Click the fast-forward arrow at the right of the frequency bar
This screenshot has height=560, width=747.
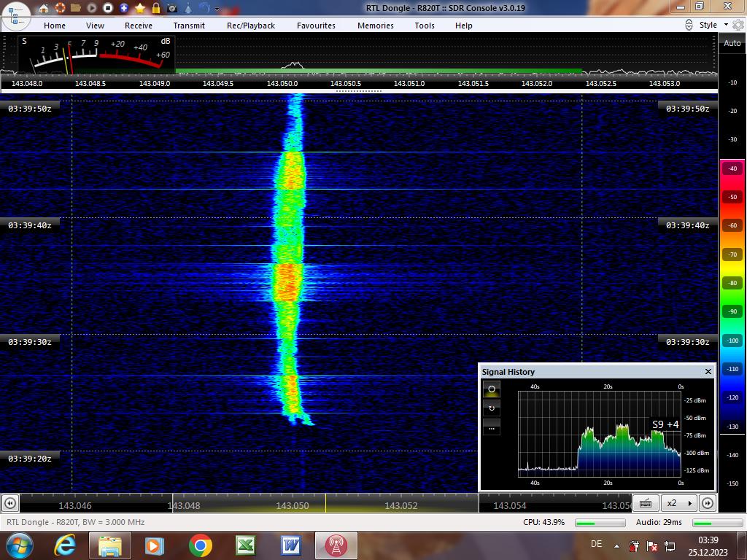pos(708,503)
